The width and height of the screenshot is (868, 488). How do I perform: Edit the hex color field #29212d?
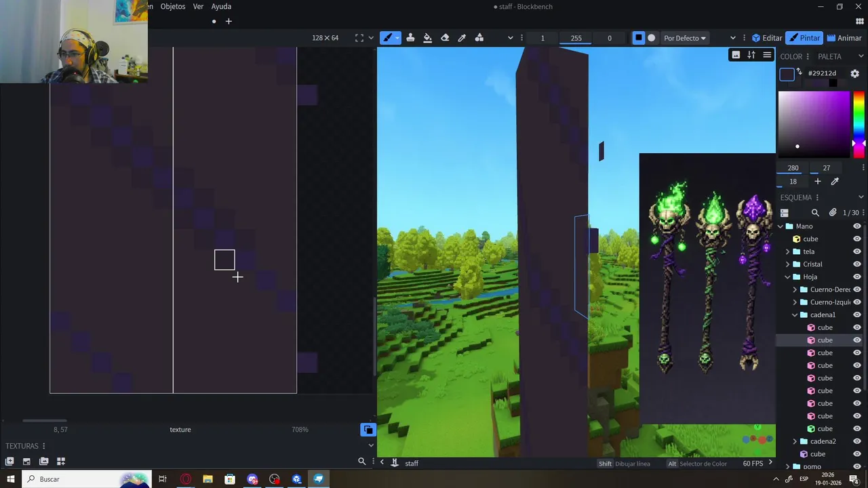[x=823, y=73]
